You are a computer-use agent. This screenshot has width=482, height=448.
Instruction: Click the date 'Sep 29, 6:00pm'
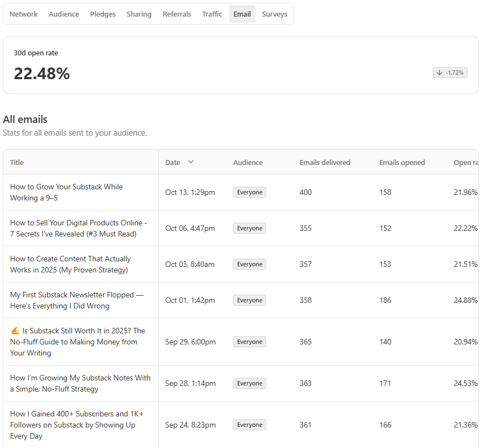(x=190, y=342)
